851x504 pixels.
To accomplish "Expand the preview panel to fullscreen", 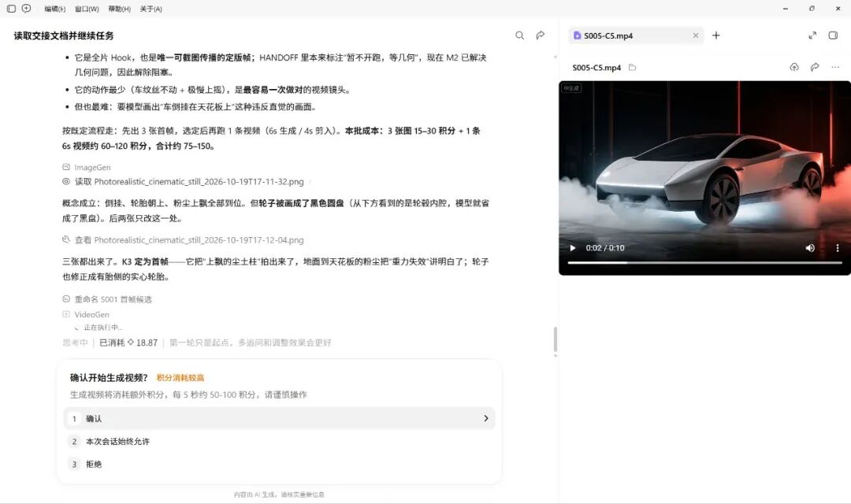I will [812, 35].
